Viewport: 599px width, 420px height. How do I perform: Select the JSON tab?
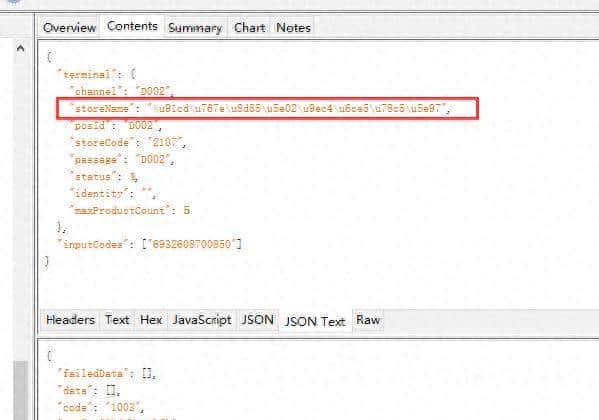click(x=257, y=320)
